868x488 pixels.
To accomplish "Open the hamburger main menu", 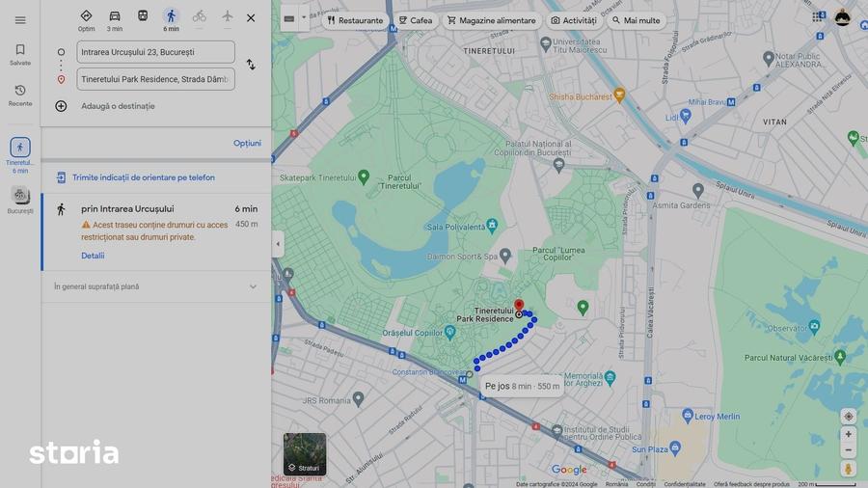I will tap(20, 20).
